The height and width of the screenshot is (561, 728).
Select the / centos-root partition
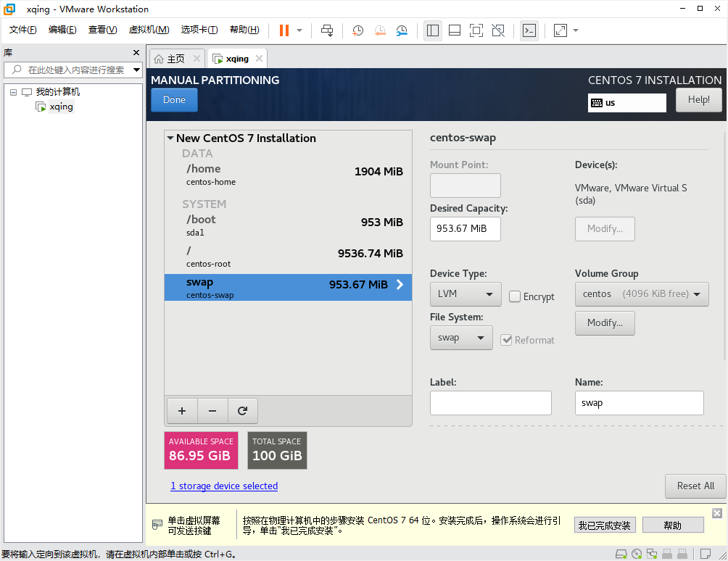tap(288, 257)
